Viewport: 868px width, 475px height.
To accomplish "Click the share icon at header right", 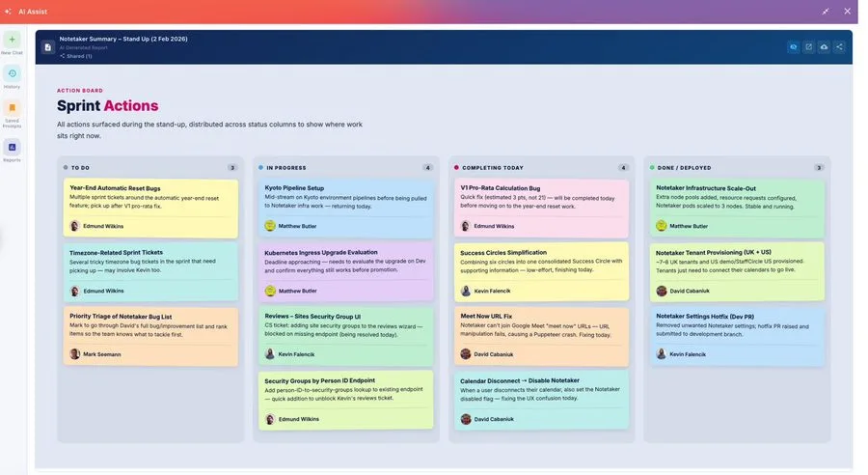I will tap(839, 47).
